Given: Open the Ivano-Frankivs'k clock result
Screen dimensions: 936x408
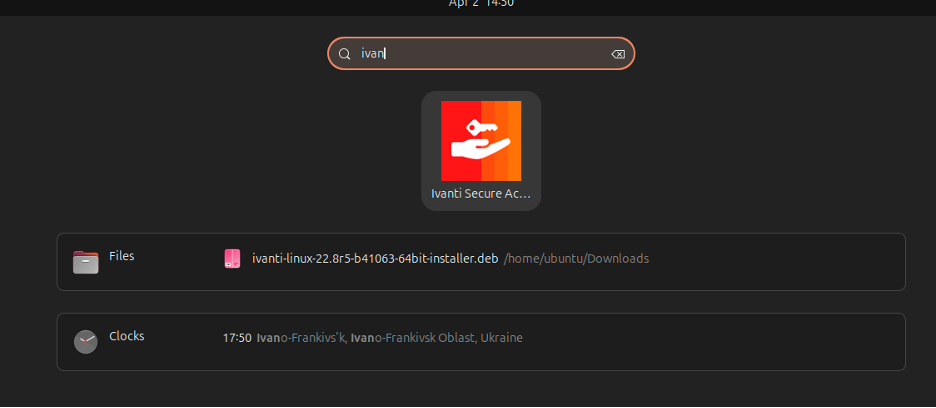Looking at the screenshot, I should pyautogui.click(x=301, y=338).
